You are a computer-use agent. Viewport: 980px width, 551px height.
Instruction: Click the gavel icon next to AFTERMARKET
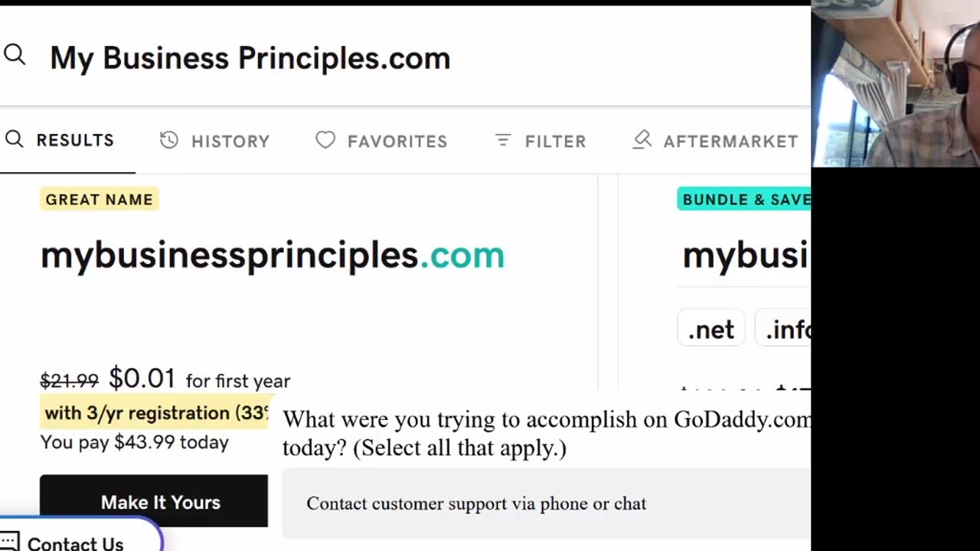click(642, 139)
